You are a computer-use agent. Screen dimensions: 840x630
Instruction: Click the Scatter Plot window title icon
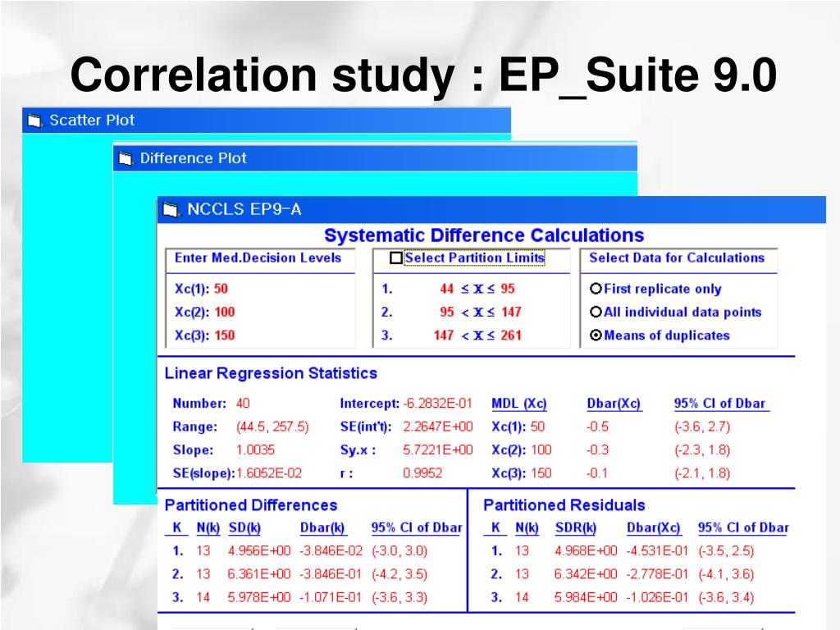click(x=34, y=121)
